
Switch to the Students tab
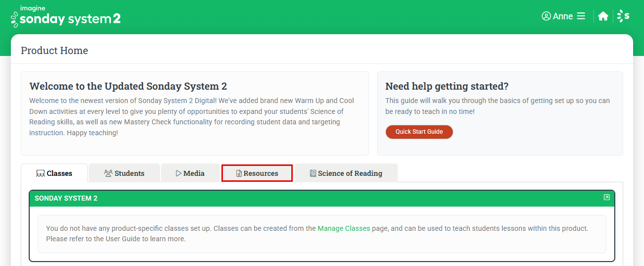(x=124, y=173)
